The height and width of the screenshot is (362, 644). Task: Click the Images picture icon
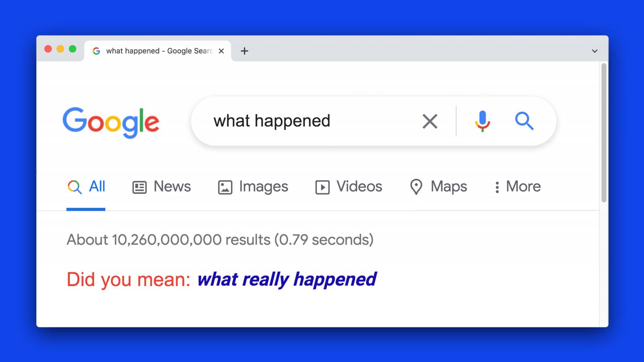coord(225,187)
